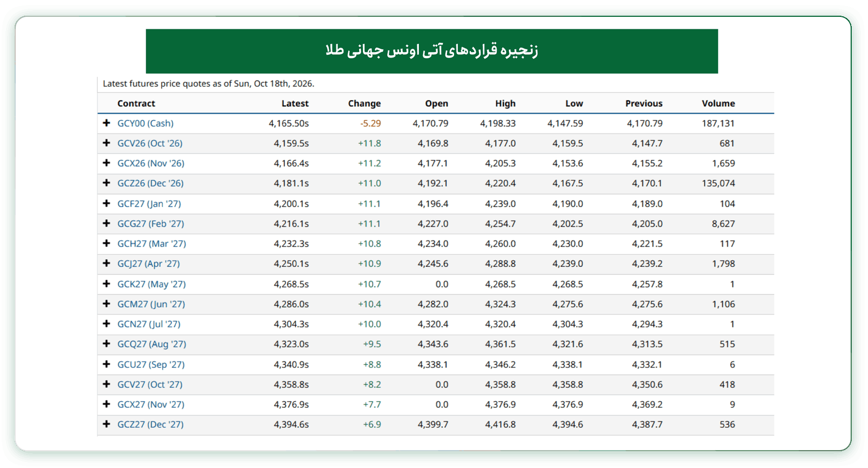Viewport: 868px width, 468px height.
Task: Select the +6.9 change value
Action: tap(372, 425)
